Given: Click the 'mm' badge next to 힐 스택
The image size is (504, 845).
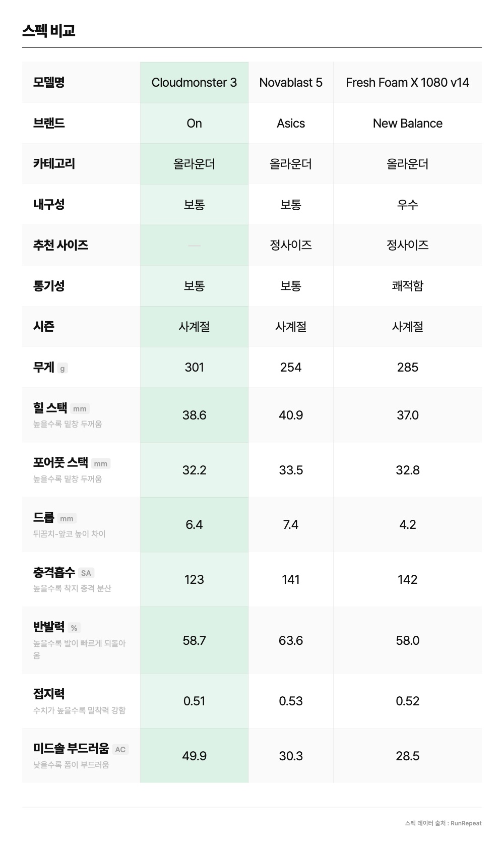Looking at the screenshot, I should (80, 409).
